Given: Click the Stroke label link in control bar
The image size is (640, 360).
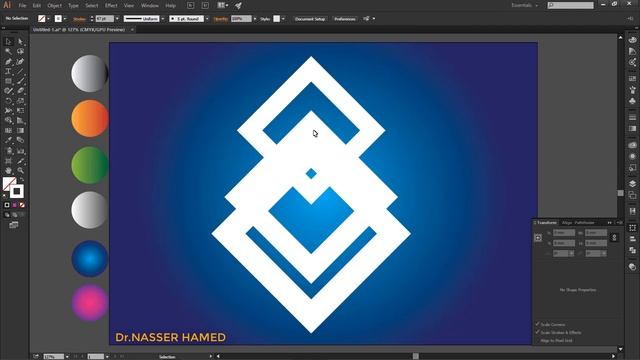Looking at the screenshot, I should (79, 19).
